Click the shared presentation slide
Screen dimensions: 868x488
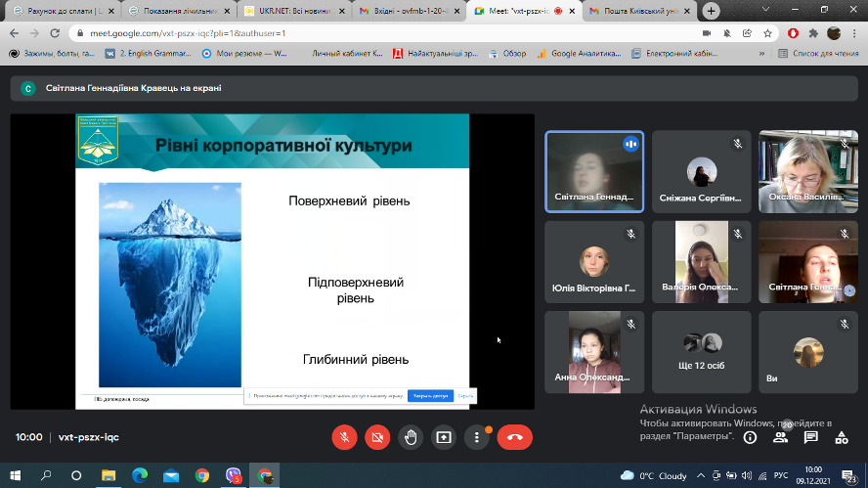coord(273,261)
